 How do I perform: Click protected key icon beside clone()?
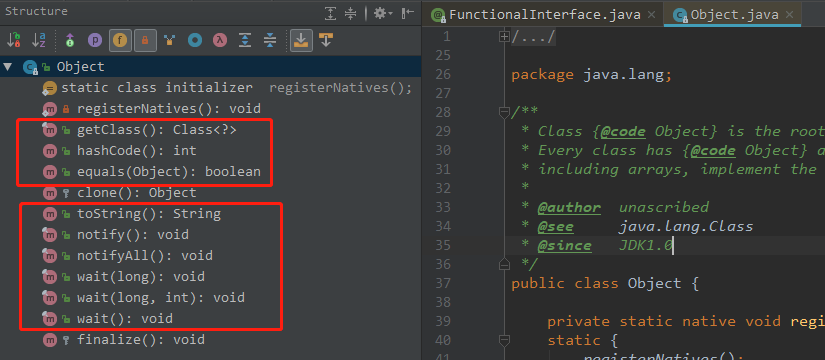[x=66, y=194]
